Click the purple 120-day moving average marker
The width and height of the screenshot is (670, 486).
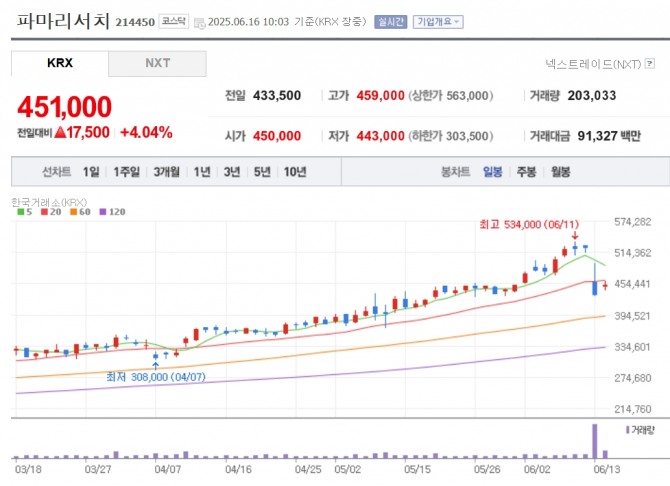tap(103, 212)
